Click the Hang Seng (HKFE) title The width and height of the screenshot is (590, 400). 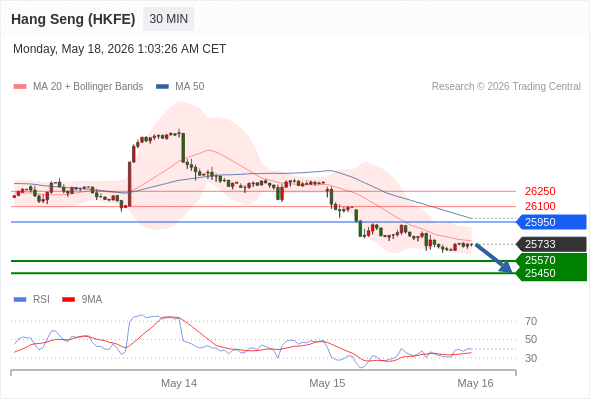tap(73, 19)
